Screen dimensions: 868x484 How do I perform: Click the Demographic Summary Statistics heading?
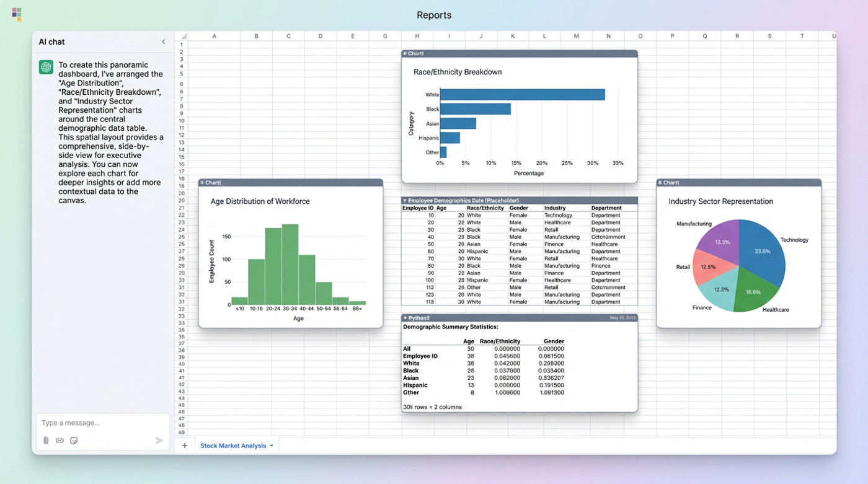point(451,327)
